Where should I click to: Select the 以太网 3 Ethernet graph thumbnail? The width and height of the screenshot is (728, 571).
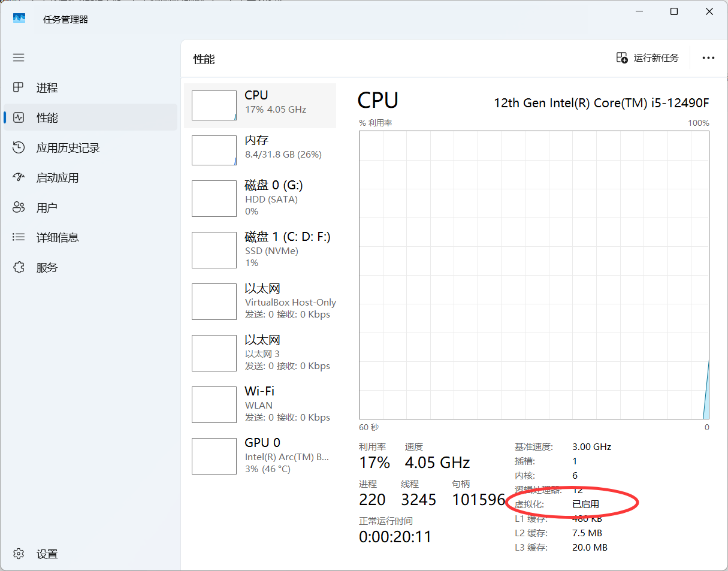tap(214, 353)
